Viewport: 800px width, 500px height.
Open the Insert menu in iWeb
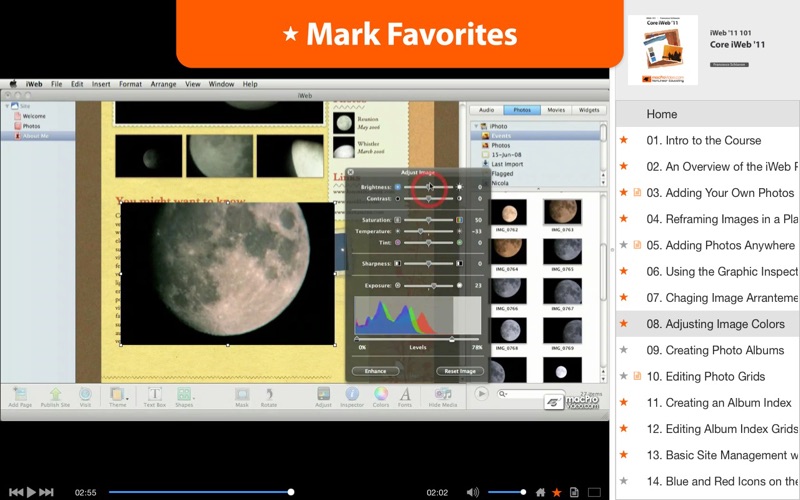point(101,84)
